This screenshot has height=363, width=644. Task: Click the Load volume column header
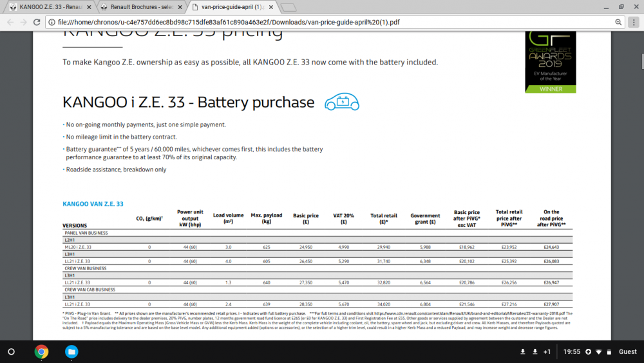tap(229, 219)
